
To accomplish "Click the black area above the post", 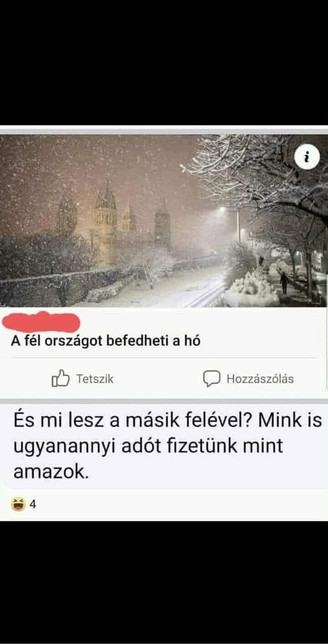I will [164, 62].
